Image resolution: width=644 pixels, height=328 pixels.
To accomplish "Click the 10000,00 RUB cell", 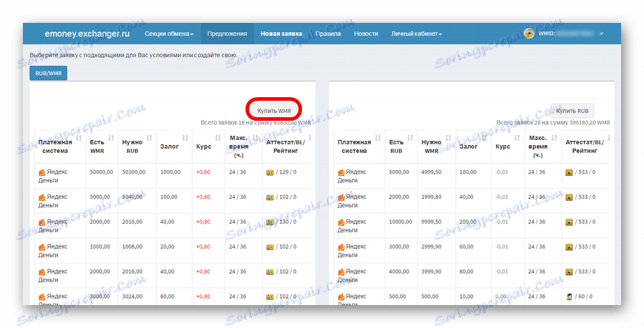I will click(401, 222).
